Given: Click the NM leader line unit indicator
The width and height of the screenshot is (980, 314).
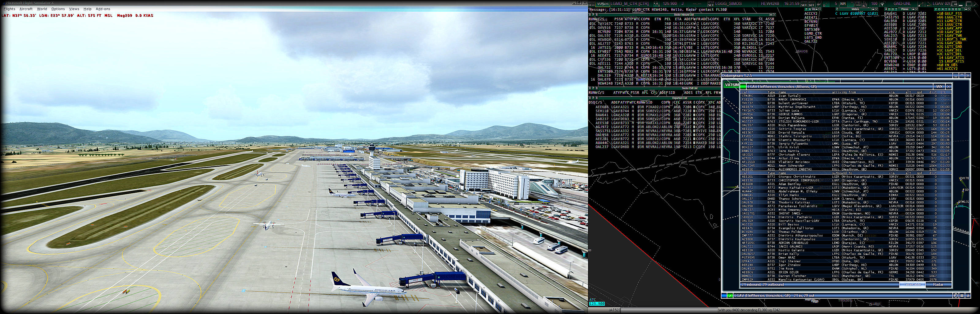Looking at the screenshot, I should point(843,4).
